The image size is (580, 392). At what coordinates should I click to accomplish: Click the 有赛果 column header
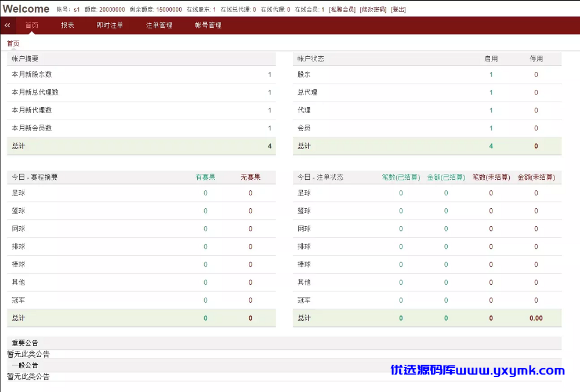pos(205,177)
